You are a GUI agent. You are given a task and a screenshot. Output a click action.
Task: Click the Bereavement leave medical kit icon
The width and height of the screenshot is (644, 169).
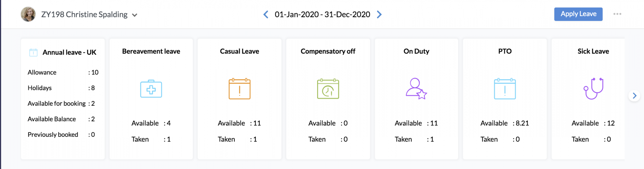click(151, 89)
